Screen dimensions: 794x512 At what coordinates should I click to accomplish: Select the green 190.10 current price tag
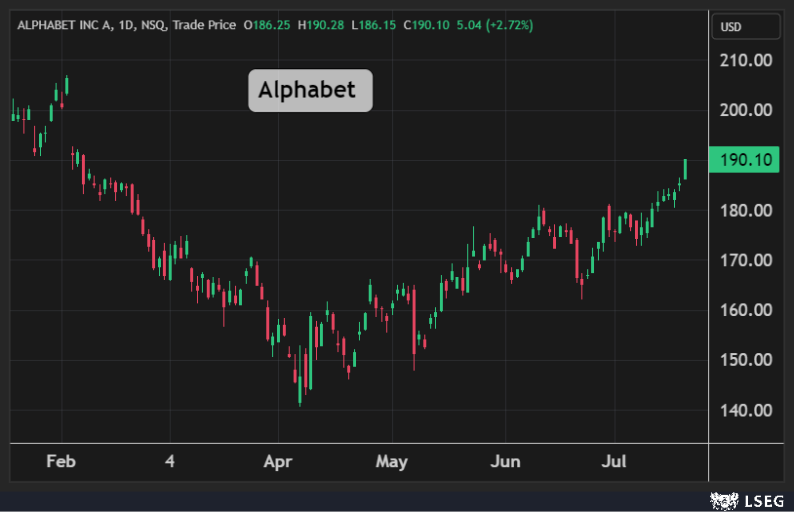(741, 160)
